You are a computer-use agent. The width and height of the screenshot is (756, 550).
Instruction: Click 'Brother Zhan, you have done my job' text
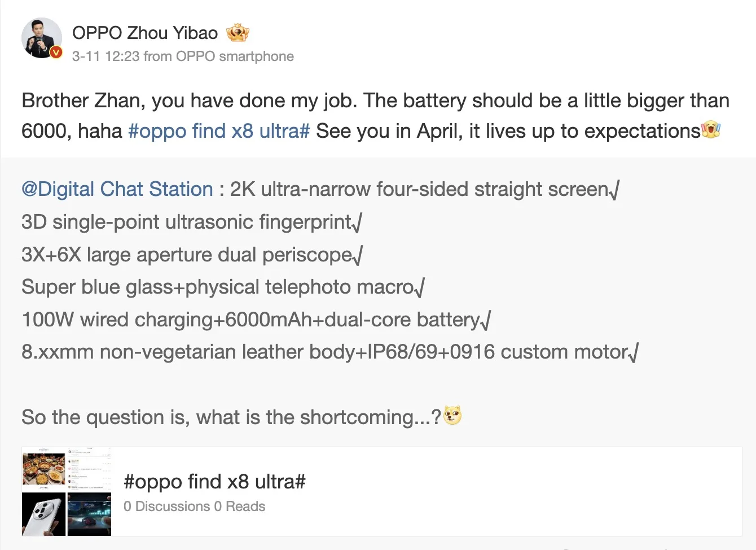point(189,101)
